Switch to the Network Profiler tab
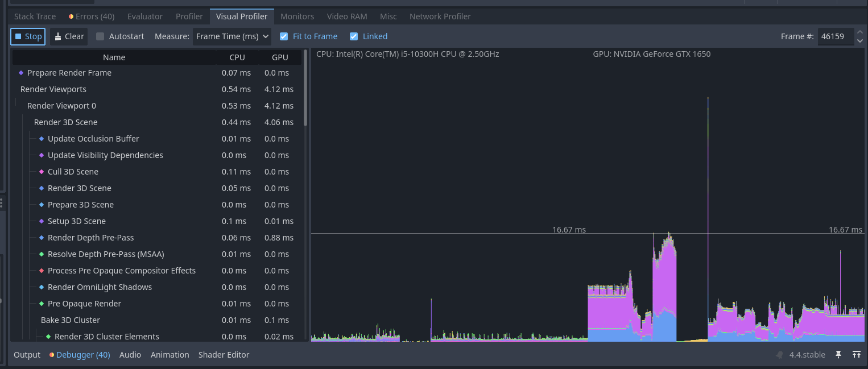The width and height of the screenshot is (868, 369). pos(440,16)
